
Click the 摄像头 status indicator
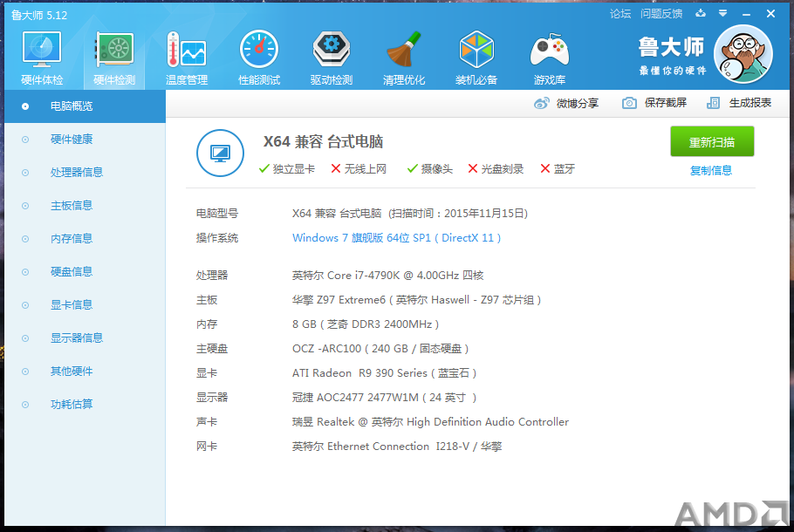[x=430, y=169]
